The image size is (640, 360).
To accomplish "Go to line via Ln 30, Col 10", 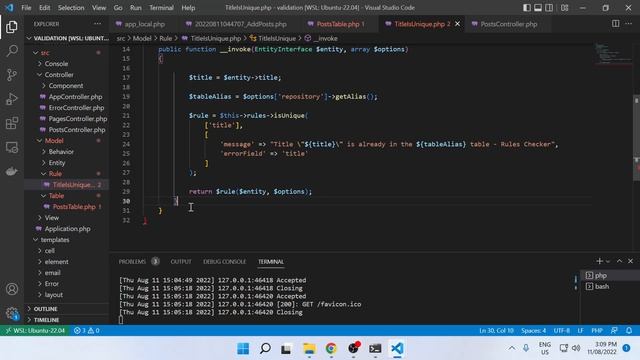I will [x=496, y=330].
